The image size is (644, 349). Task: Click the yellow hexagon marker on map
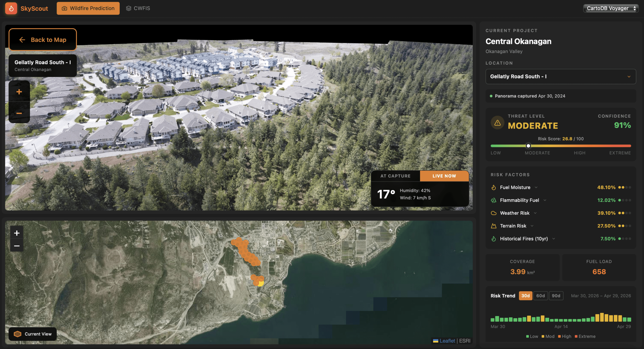tap(261, 283)
